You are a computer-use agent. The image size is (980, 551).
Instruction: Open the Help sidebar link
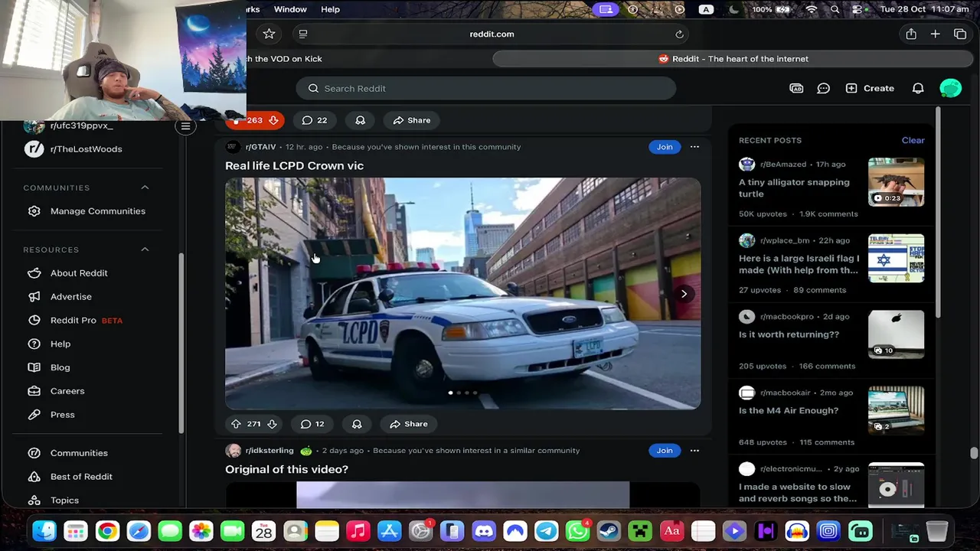pyautogui.click(x=60, y=344)
